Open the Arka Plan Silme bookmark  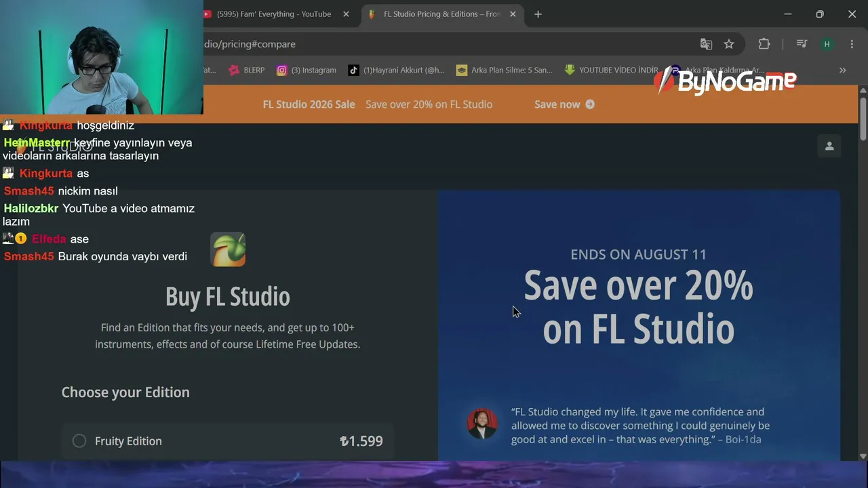tap(505, 70)
